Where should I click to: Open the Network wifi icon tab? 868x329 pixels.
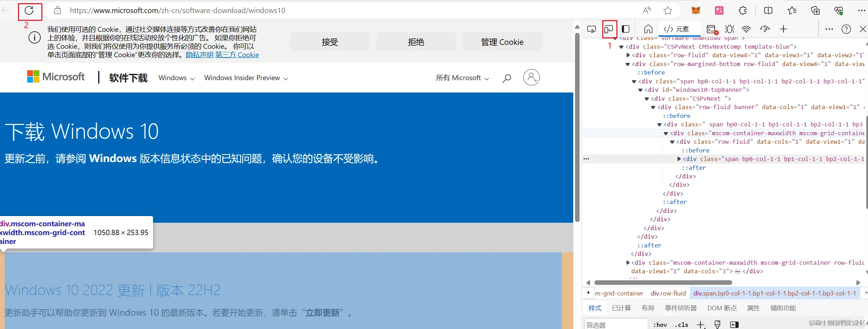point(746,29)
